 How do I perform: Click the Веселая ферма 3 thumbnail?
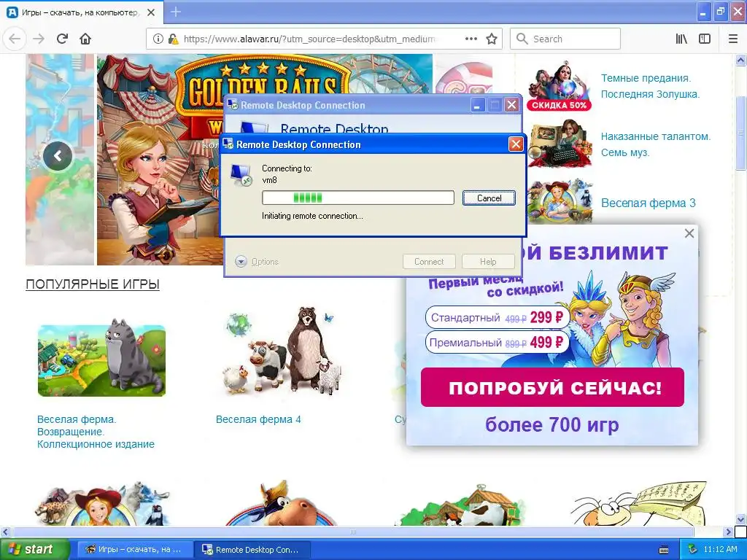click(x=560, y=202)
